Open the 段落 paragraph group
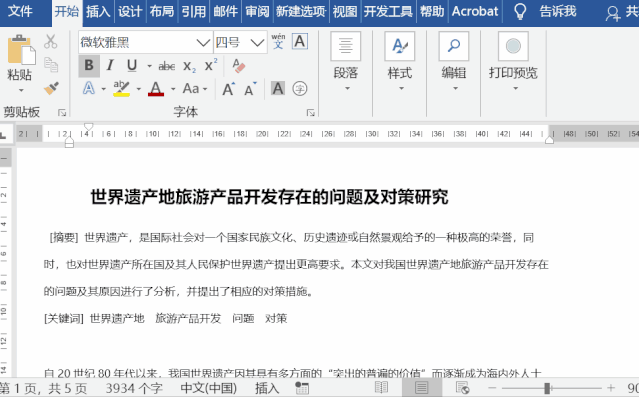Viewport: 639px width, 397px height. click(346, 62)
